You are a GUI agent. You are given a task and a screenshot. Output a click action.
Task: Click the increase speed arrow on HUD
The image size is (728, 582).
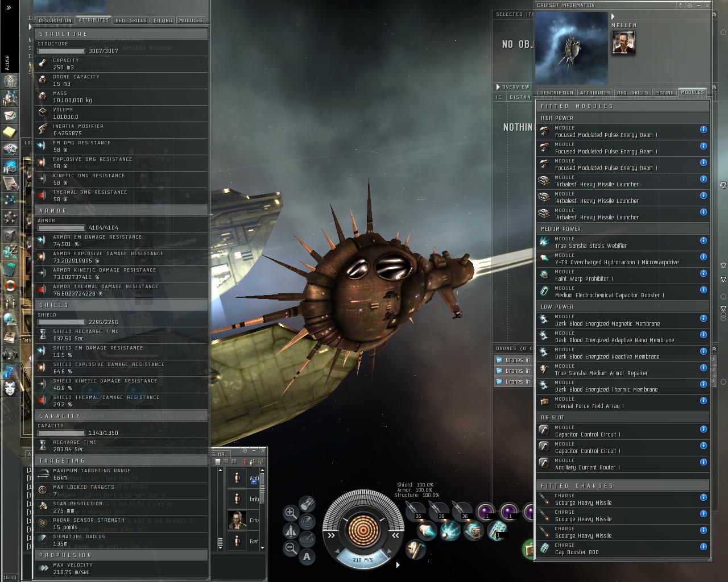pos(388,551)
